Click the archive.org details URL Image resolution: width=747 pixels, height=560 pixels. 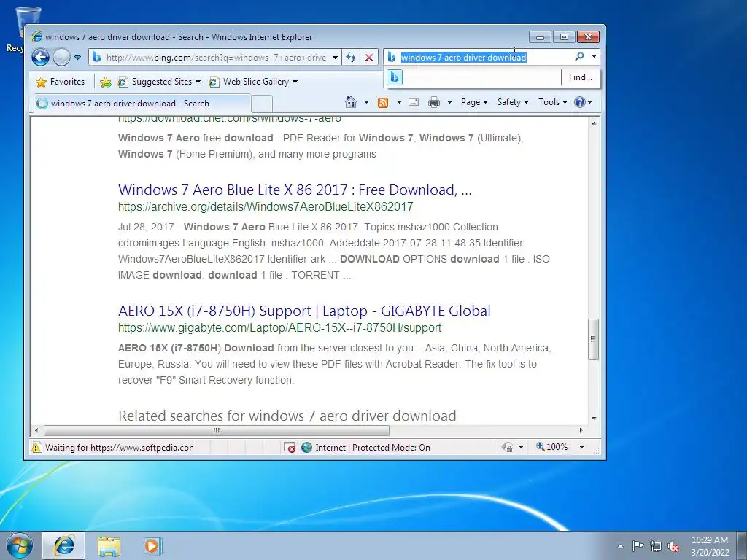tap(266, 206)
